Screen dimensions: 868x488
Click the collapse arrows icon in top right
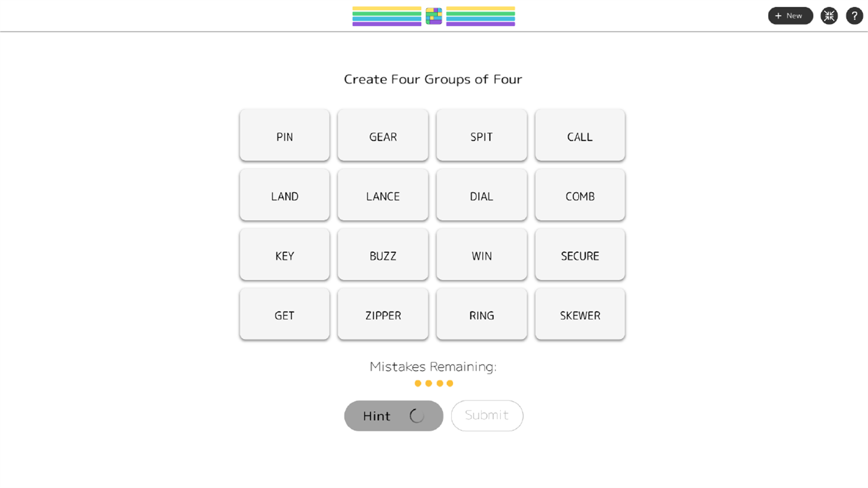tap(829, 16)
